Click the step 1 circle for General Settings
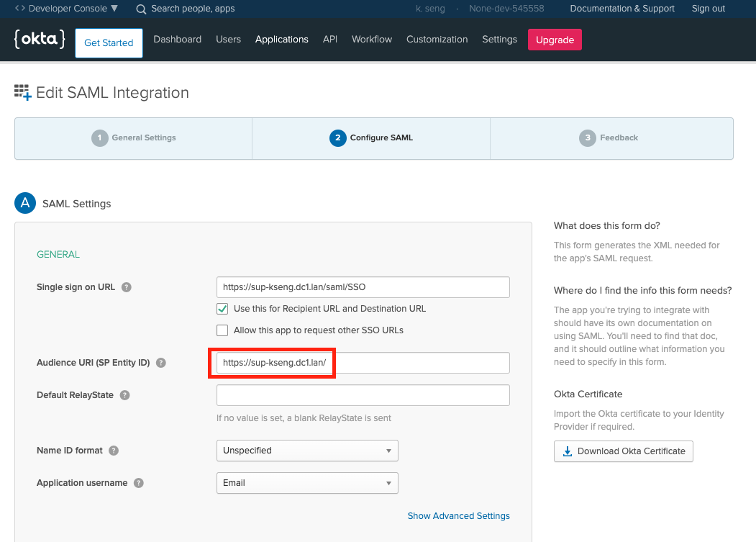756x542 pixels. pyautogui.click(x=100, y=138)
